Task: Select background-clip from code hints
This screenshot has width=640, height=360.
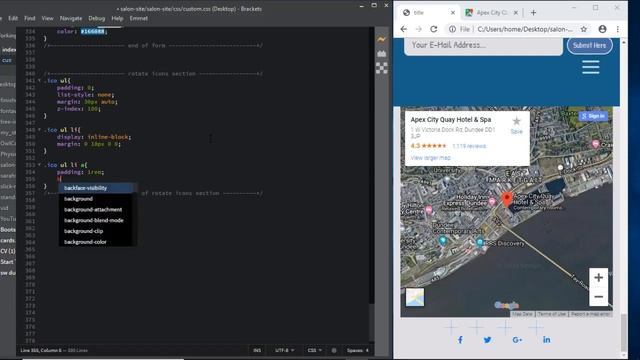Action: pyautogui.click(x=96, y=231)
